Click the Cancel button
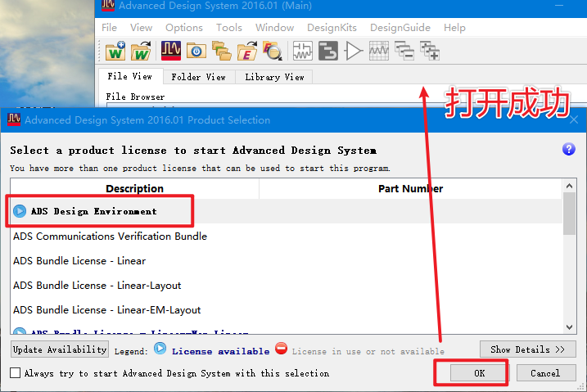The image size is (587, 392). click(546, 373)
